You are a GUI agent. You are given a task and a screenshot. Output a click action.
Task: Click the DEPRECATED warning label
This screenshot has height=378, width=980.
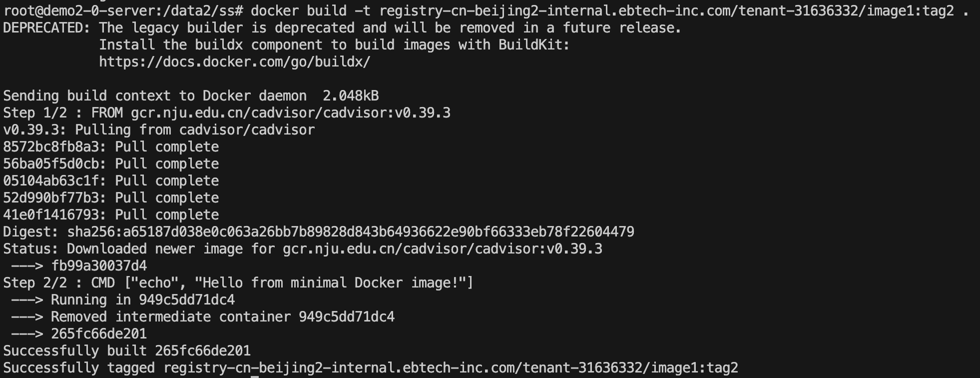pyautogui.click(x=46, y=28)
